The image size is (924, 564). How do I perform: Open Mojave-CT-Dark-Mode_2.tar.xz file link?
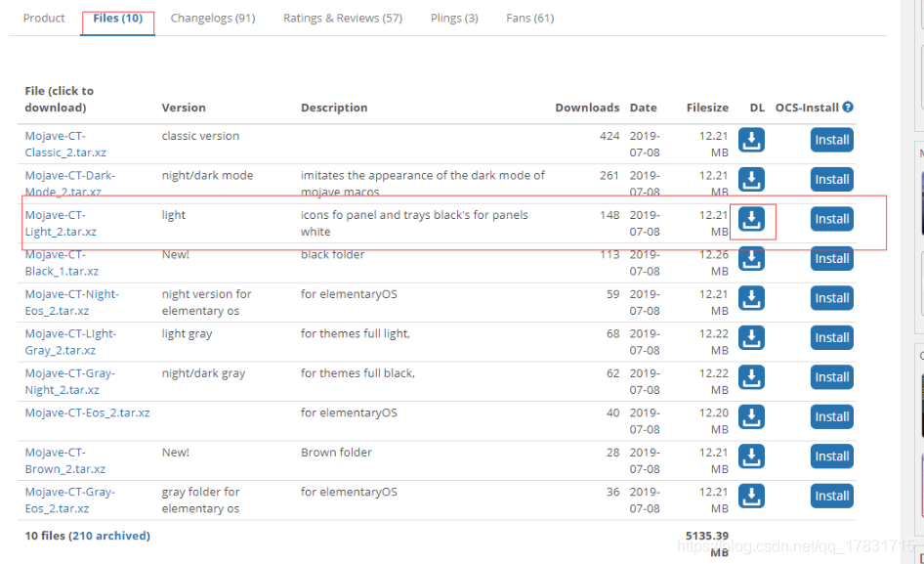point(70,184)
